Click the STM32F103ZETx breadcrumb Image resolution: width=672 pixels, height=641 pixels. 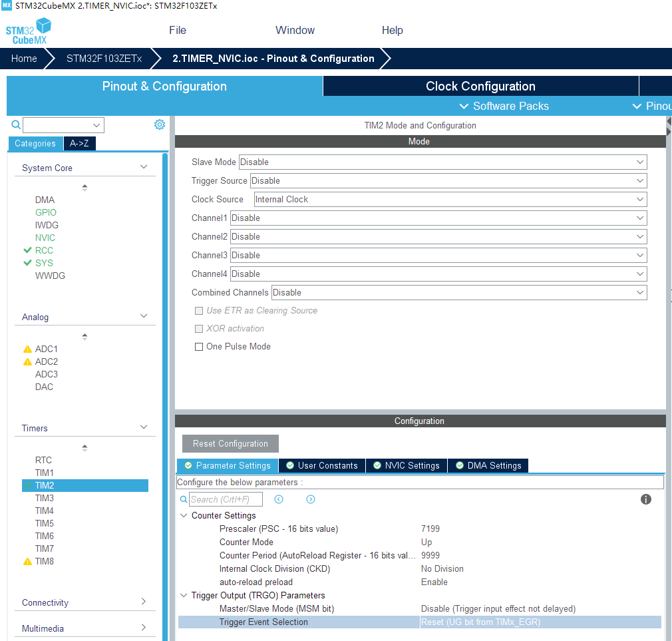tap(104, 59)
